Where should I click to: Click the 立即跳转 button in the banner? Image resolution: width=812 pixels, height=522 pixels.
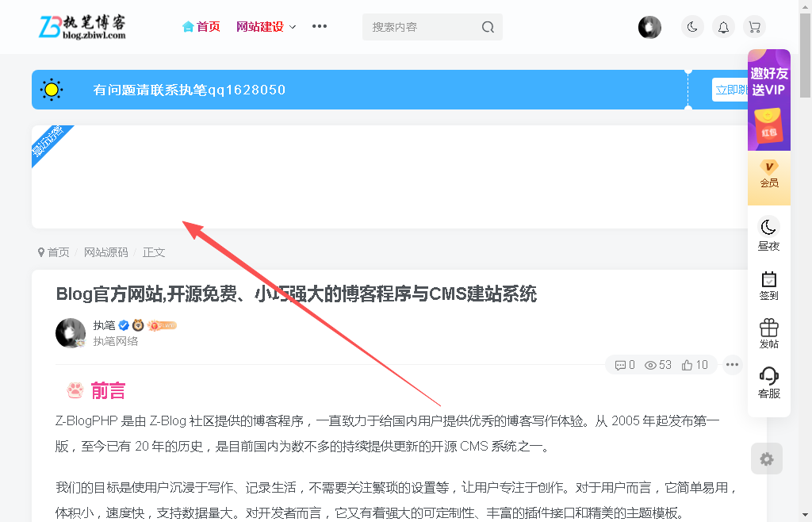[730, 90]
